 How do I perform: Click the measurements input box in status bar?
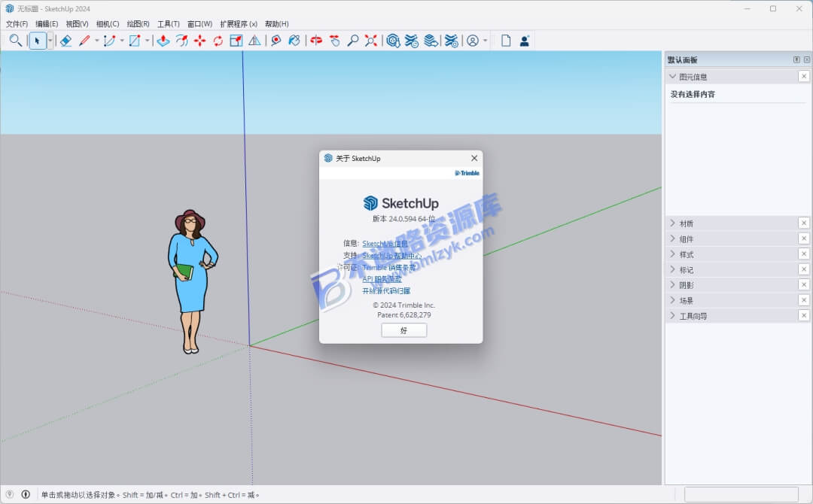pyautogui.click(x=741, y=494)
